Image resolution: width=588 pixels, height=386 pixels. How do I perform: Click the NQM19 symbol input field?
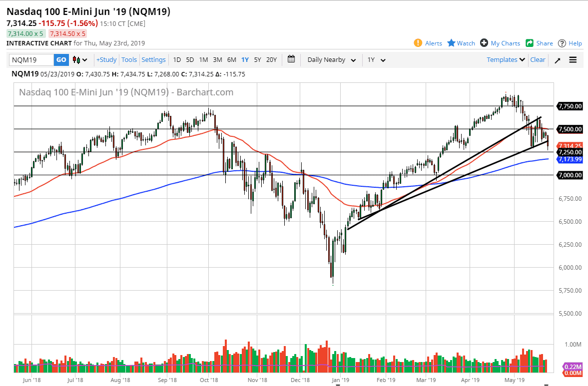(31, 60)
